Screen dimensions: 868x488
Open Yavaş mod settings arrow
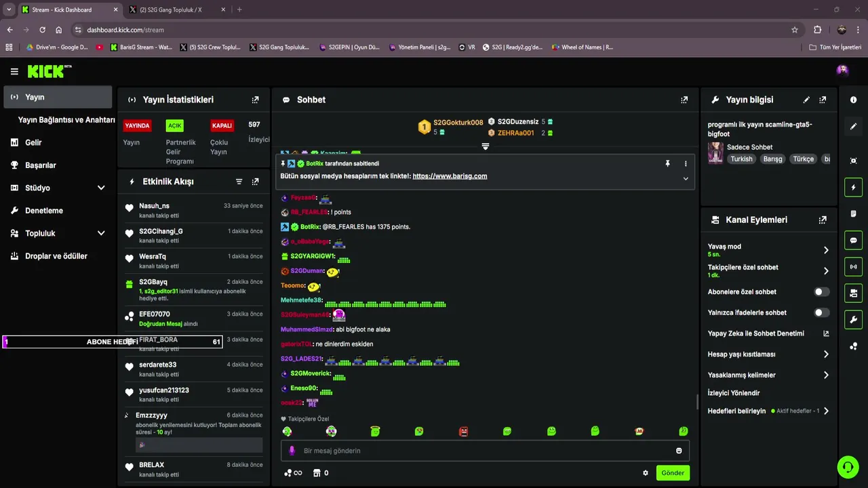(x=826, y=250)
